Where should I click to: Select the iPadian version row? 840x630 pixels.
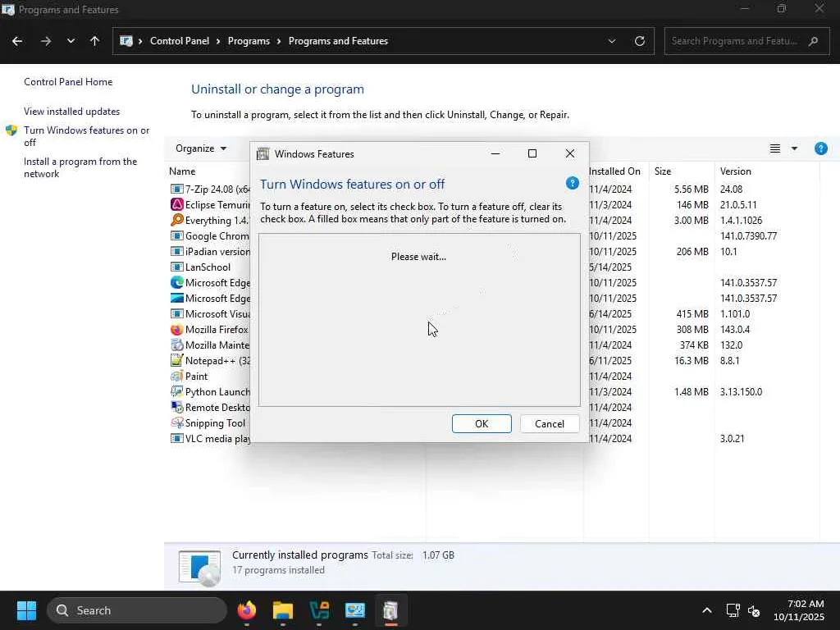click(211, 251)
